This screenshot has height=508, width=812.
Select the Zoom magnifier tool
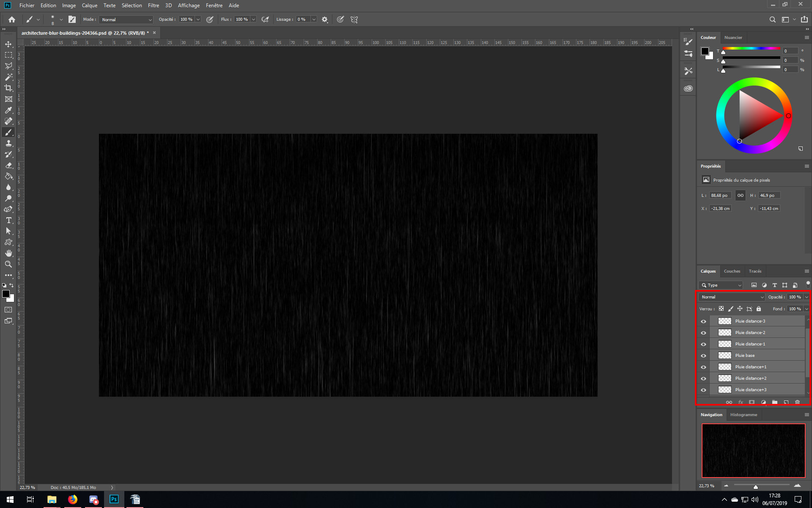click(x=8, y=264)
